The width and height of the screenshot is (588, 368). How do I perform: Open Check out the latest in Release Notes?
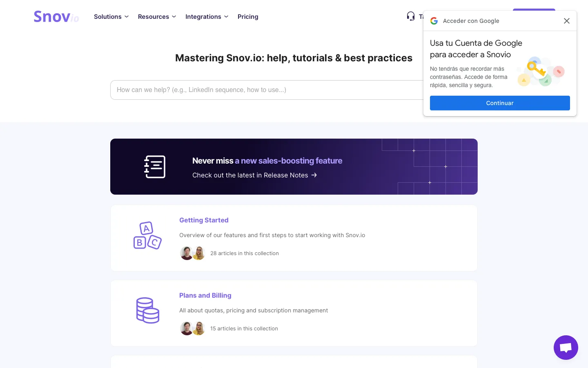[x=254, y=175]
